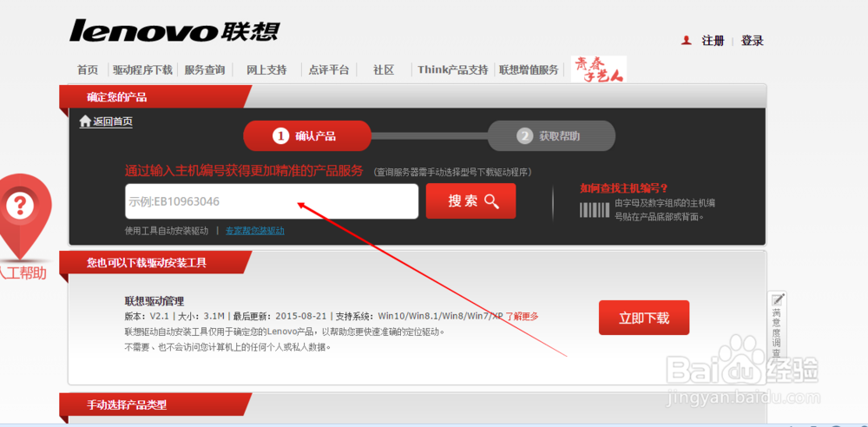Click the Lenovo 联想 logo

(x=174, y=31)
